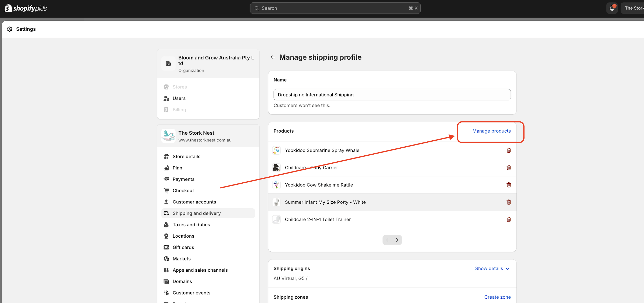The width and height of the screenshot is (644, 303).
Task: Click the Bloom and Grow Australia organization name
Action: 216,60
